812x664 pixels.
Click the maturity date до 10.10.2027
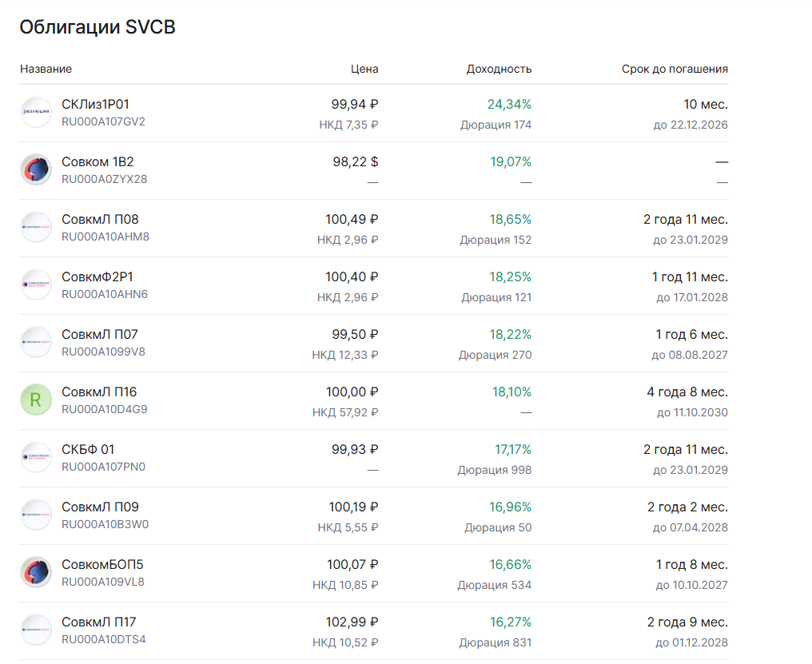pyautogui.click(x=692, y=585)
